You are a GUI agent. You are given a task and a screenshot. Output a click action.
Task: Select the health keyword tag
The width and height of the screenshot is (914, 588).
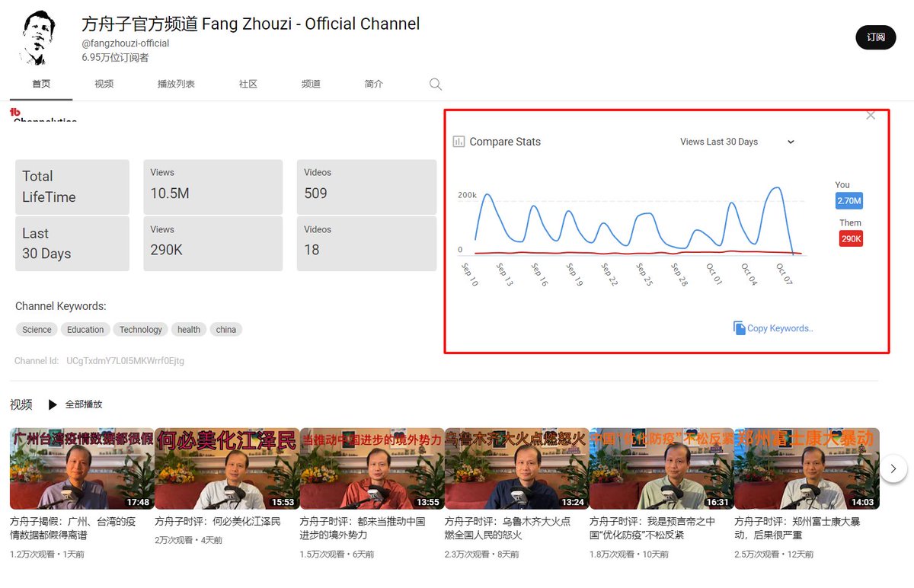(x=189, y=330)
